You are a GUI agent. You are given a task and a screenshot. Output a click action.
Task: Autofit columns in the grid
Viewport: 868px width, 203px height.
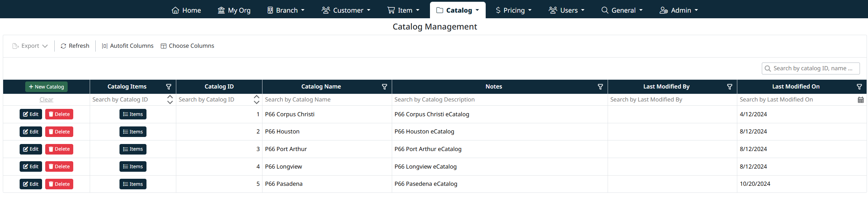pyautogui.click(x=128, y=46)
